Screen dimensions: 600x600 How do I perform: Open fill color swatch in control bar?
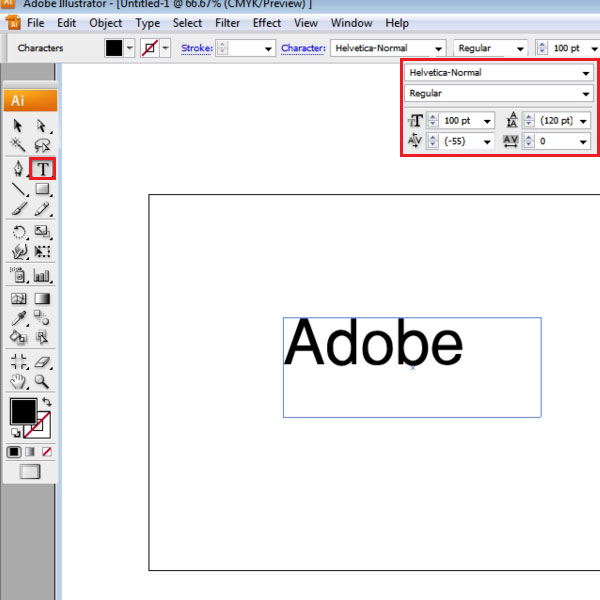tap(114, 48)
